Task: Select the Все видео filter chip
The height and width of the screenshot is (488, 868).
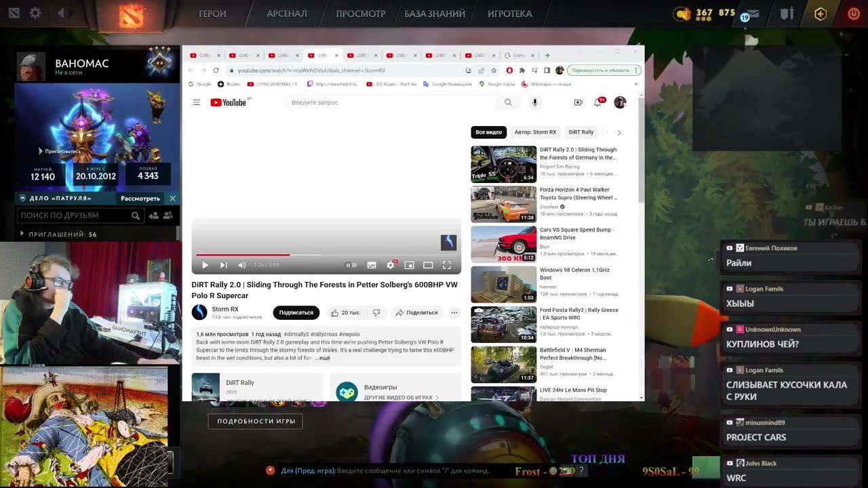Action: [489, 132]
